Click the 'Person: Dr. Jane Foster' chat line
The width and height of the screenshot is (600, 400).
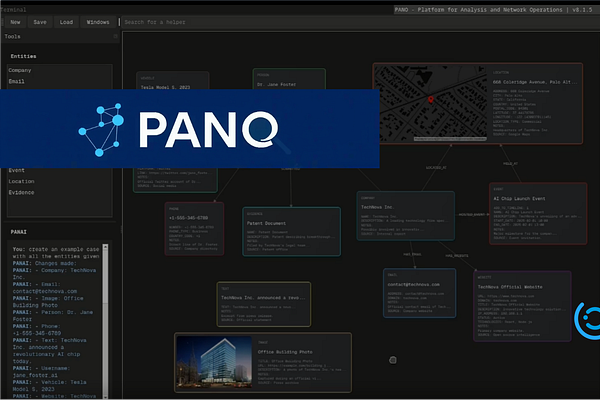(x=53, y=316)
